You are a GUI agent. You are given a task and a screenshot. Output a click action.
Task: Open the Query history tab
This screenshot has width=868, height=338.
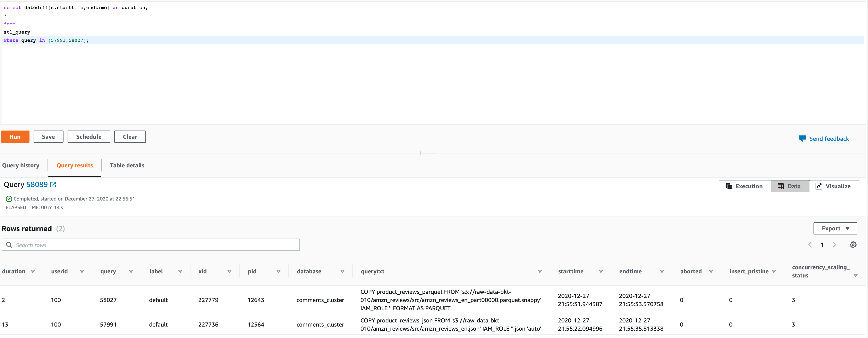(x=21, y=165)
